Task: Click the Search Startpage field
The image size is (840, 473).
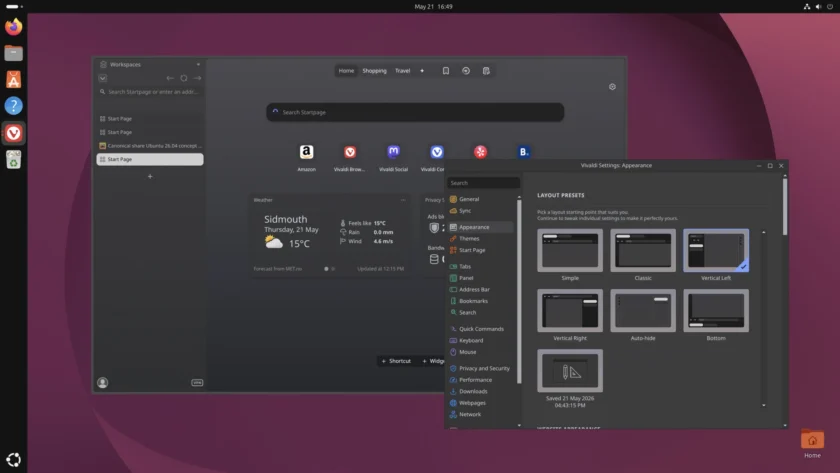Action: 415,112
